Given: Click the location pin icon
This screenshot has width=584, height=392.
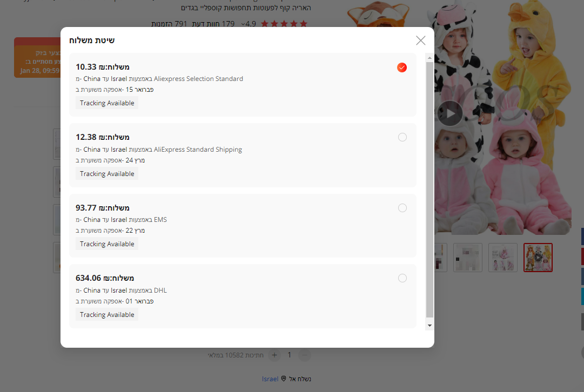Looking at the screenshot, I should pos(284,379).
